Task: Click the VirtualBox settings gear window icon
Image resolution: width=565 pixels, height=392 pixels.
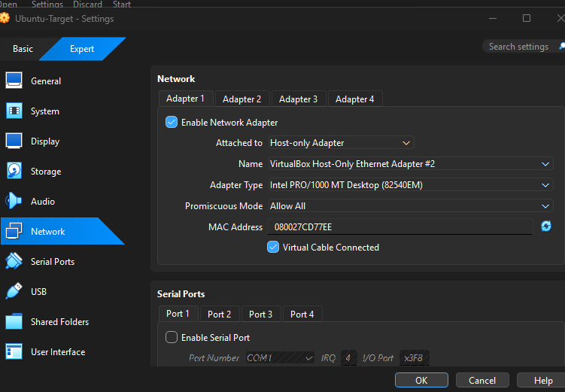Action: 5,18
